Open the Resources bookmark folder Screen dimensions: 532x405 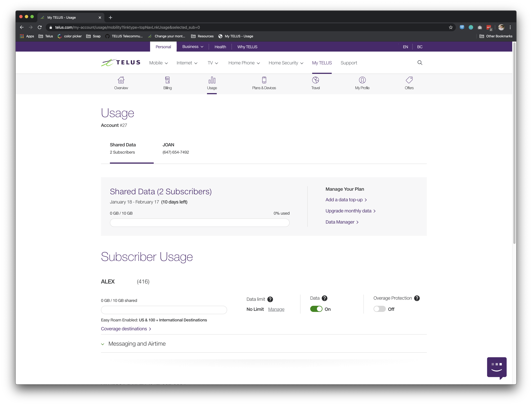tap(202, 36)
